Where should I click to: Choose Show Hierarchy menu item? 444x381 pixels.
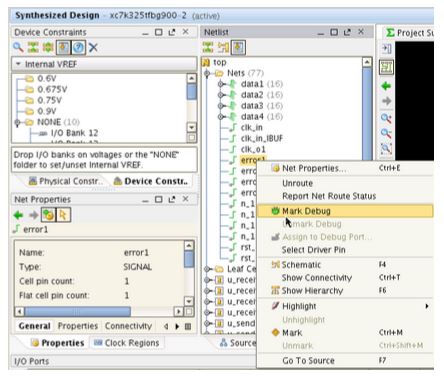pos(345,291)
